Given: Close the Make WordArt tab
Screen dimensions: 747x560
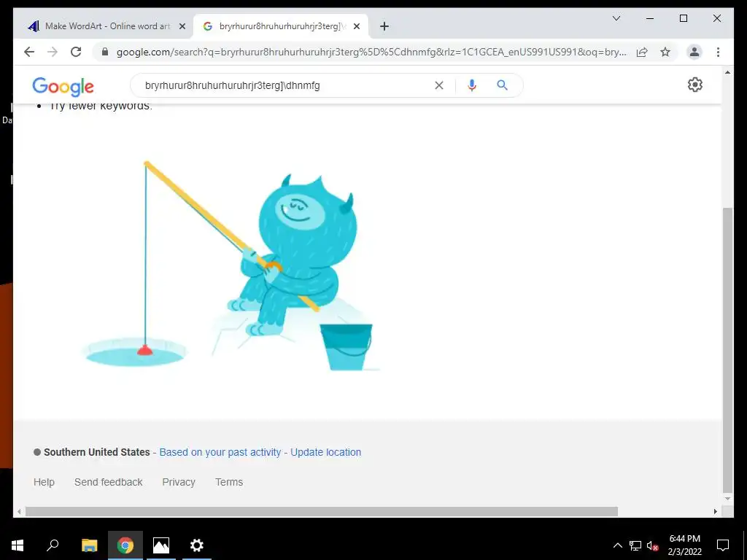Looking at the screenshot, I should point(182,26).
